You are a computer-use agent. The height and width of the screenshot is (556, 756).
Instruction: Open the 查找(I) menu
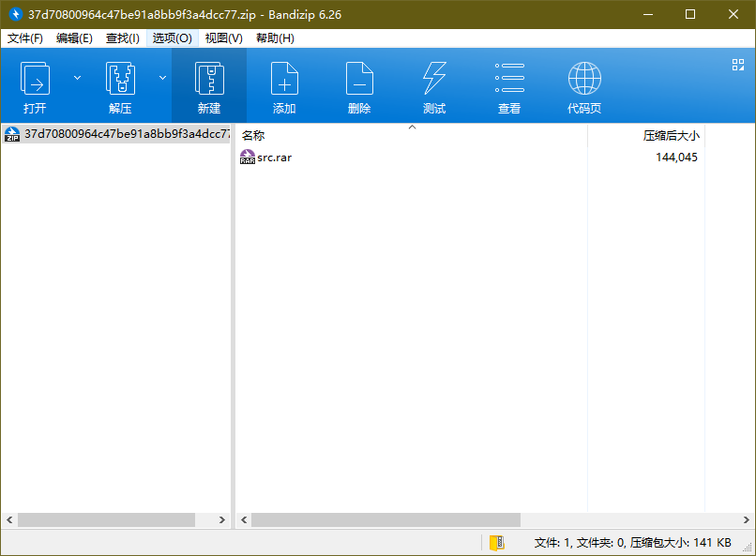click(x=123, y=38)
